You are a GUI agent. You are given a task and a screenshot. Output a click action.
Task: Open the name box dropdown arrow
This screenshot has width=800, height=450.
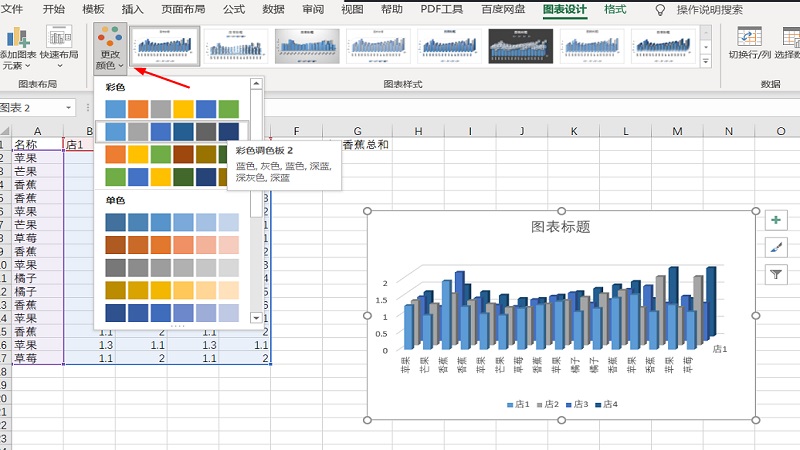click(x=69, y=108)
